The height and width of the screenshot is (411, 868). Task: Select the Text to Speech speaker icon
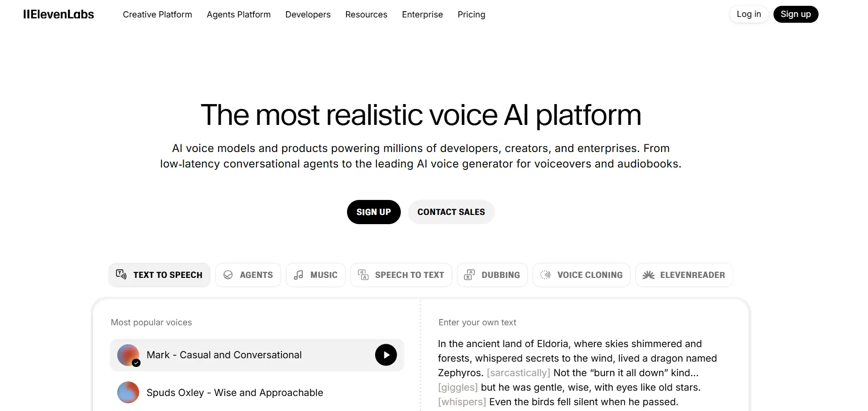(x=121, y=274)
